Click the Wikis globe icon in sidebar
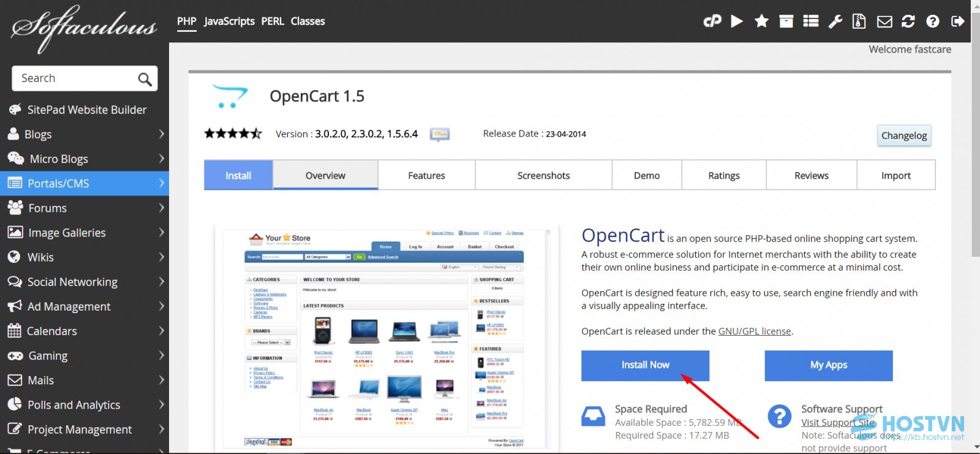 click(x=13, y=257)
